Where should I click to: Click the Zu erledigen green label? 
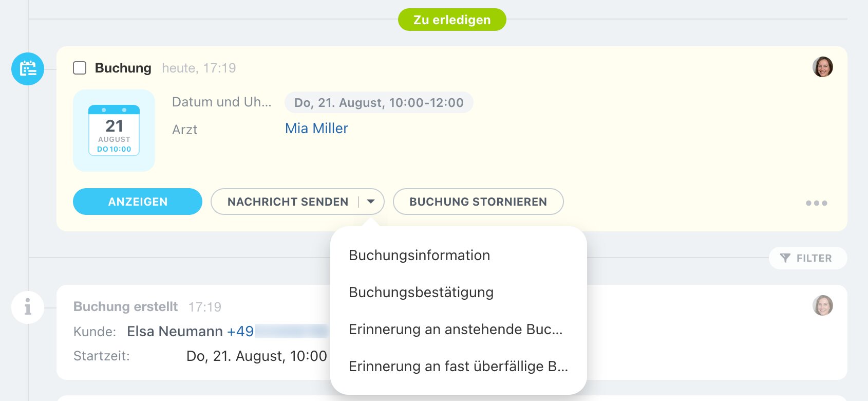452,20
